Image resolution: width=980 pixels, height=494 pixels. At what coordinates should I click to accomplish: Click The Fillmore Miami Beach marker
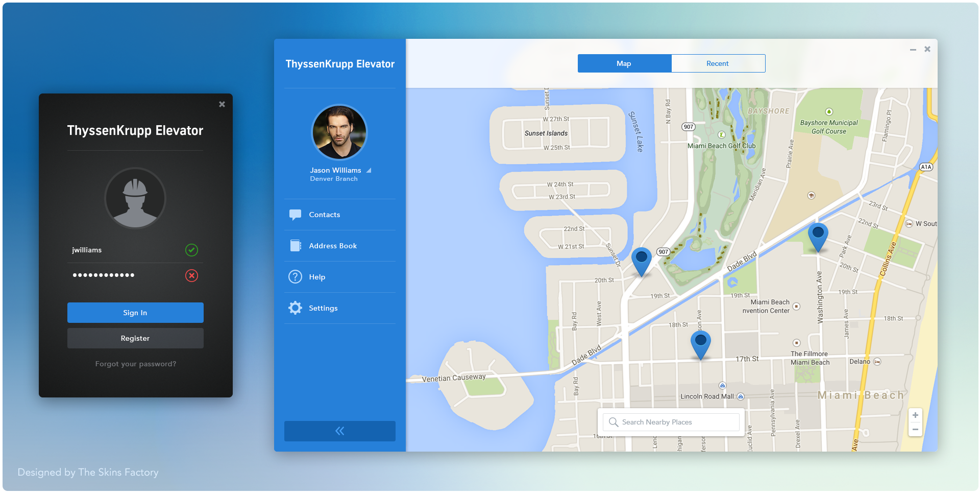[x=797, y=343]
